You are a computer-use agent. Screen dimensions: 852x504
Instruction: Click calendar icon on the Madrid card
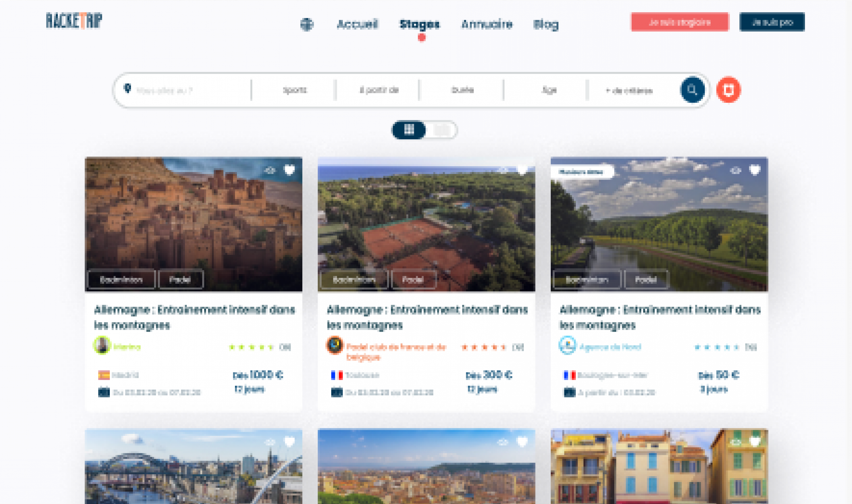104,392
